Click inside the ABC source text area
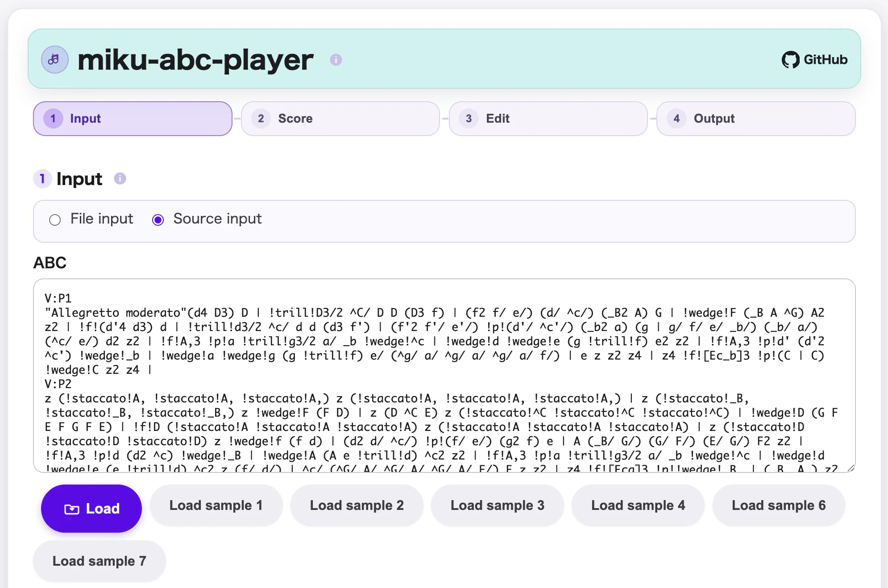 click(x=444, y=376)
